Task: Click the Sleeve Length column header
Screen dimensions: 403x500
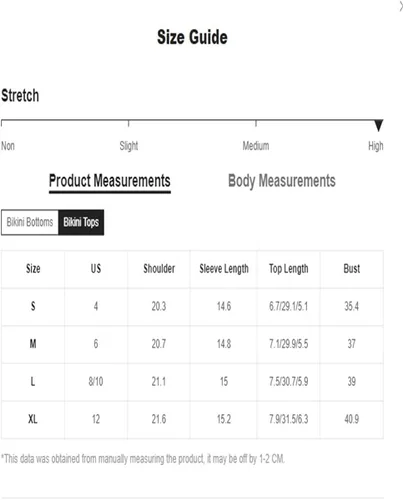Action: pos(224,269)
